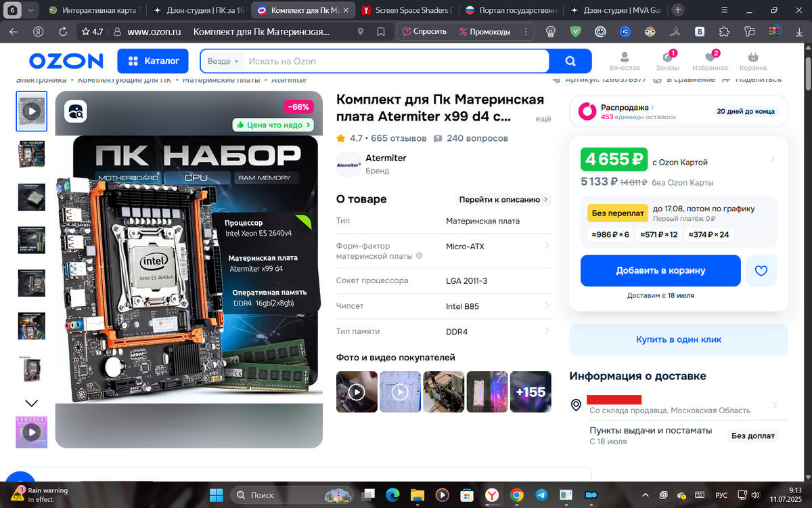
Task: Open browser three-dot menu after Промокоды
Action: pos(525,32)
